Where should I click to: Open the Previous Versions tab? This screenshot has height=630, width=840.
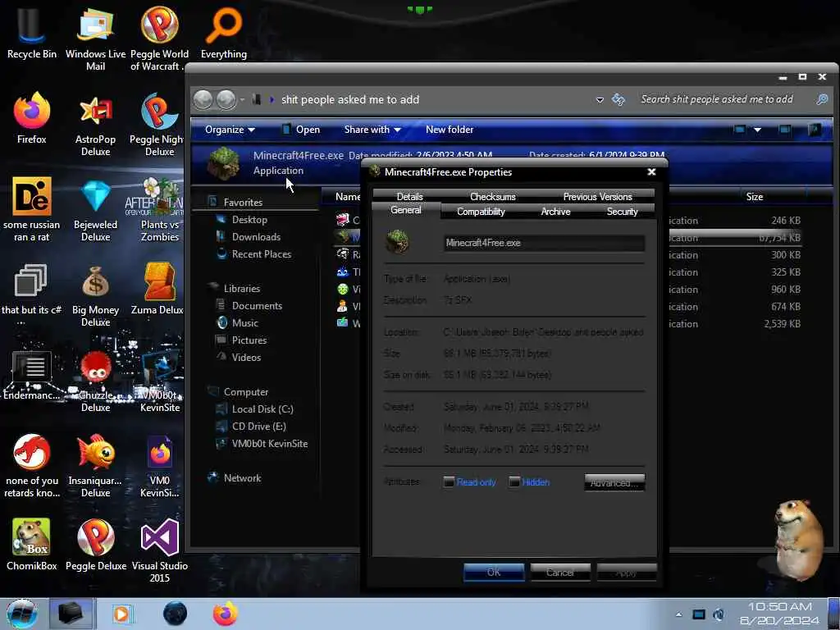tap(597, 197)
